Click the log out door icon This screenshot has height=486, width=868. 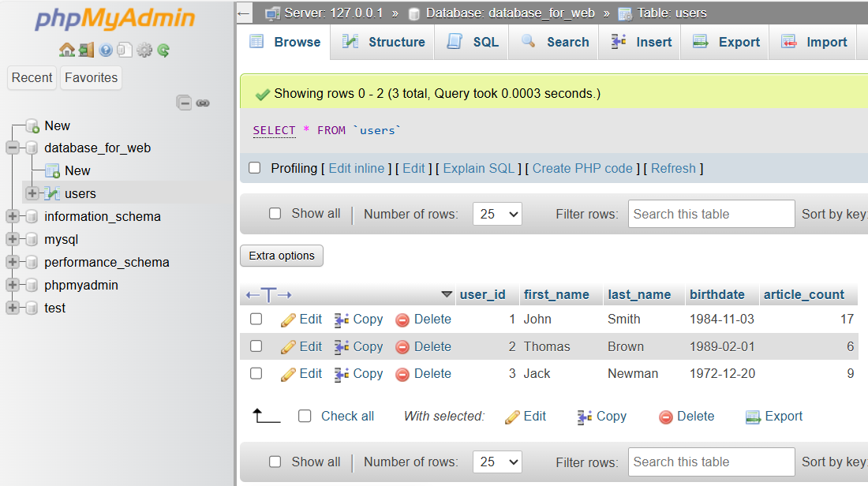click(x=86, y=50)
